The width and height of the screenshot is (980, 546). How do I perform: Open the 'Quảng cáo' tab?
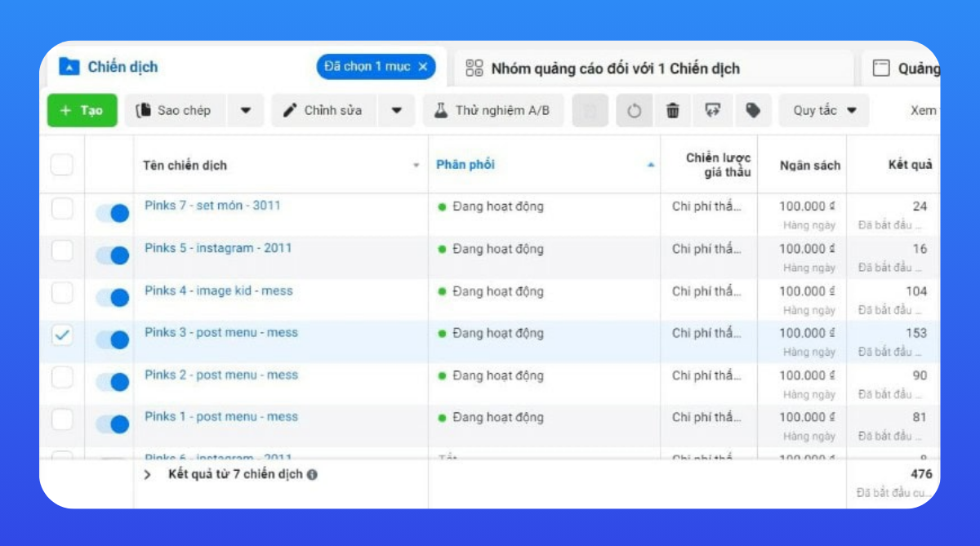[915, 69]
